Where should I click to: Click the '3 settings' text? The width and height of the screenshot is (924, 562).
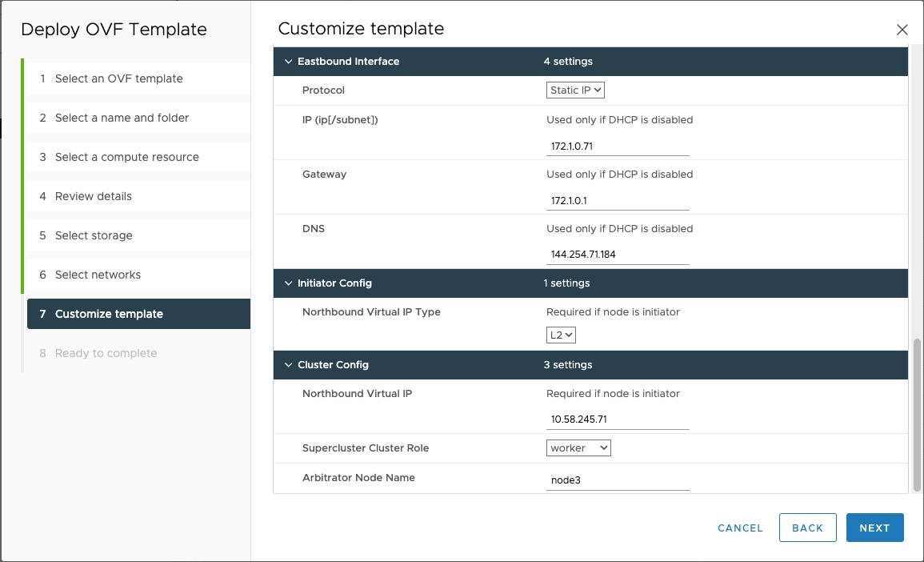point(567,365)
